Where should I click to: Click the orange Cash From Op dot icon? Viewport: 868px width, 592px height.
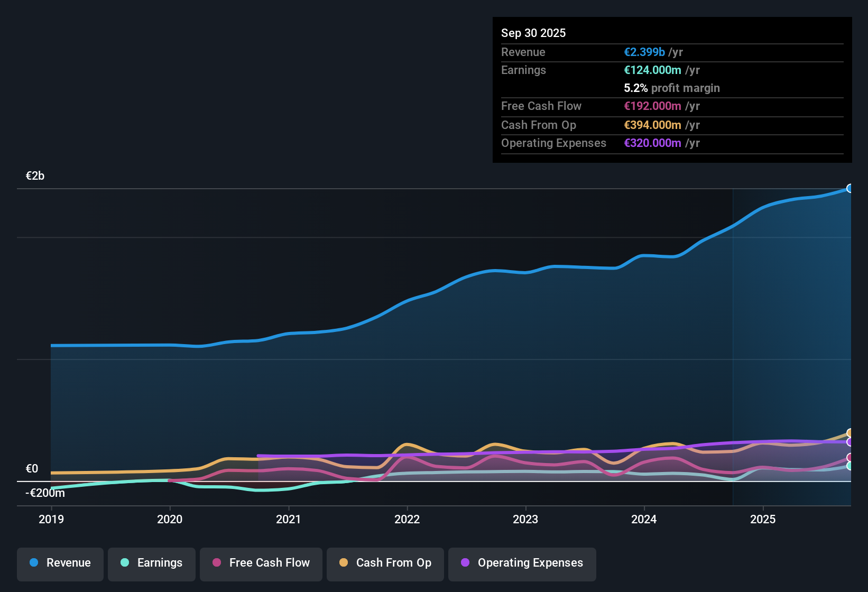343,563
